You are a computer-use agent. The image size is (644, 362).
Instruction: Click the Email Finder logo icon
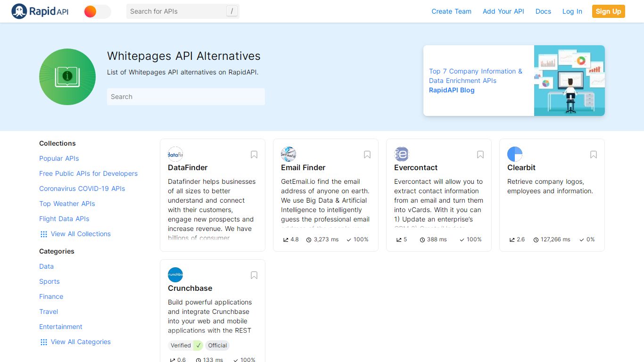(289, 154)
